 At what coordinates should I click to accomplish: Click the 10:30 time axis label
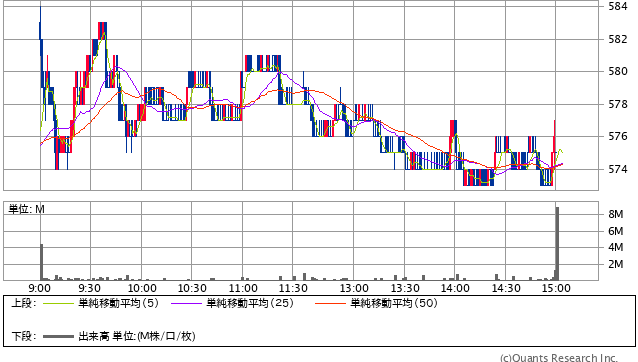tap(192, 288)
